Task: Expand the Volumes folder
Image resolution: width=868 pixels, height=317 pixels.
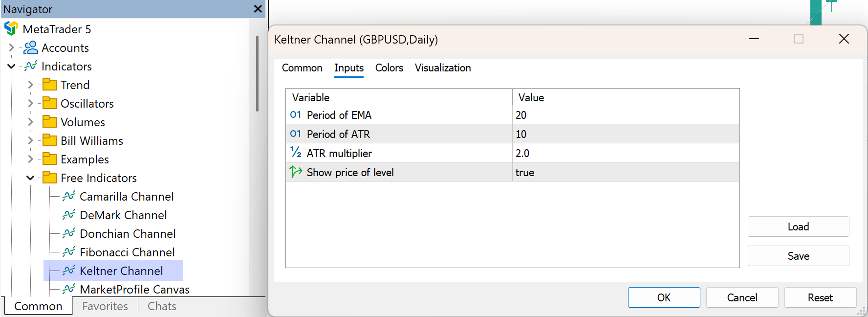Action: coord(30,122)
